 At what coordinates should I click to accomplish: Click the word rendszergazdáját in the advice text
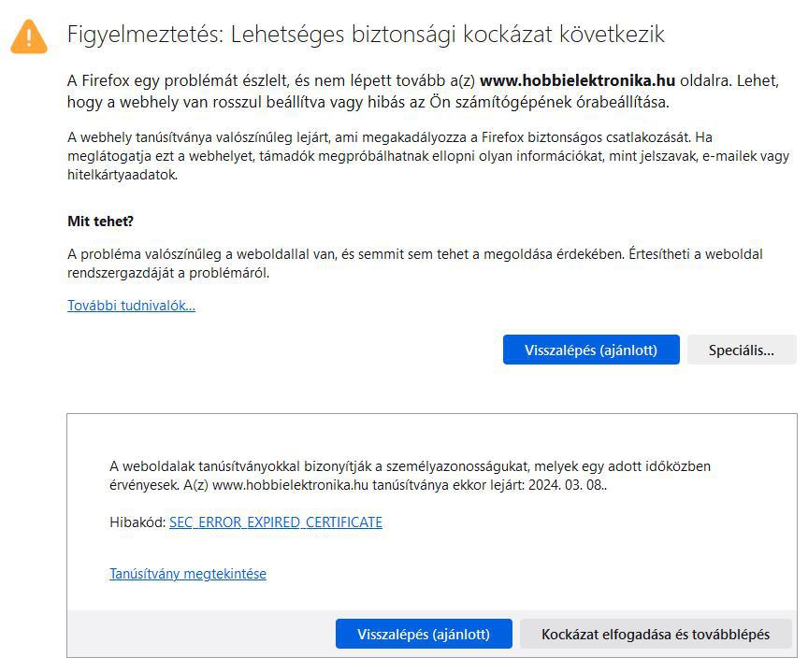pos(117,273)
